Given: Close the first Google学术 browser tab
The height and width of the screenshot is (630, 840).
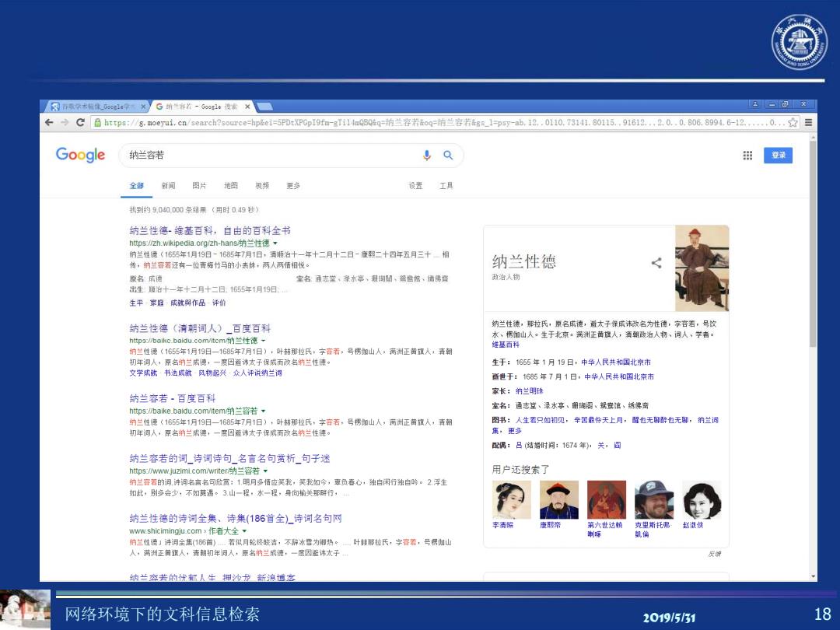Looking at the screenshot, I should (x=143, y=107).
